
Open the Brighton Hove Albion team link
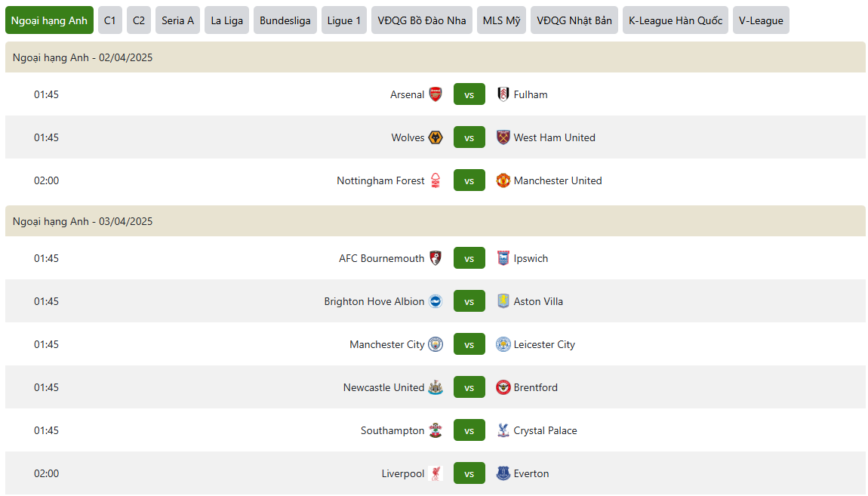(374, 301)
